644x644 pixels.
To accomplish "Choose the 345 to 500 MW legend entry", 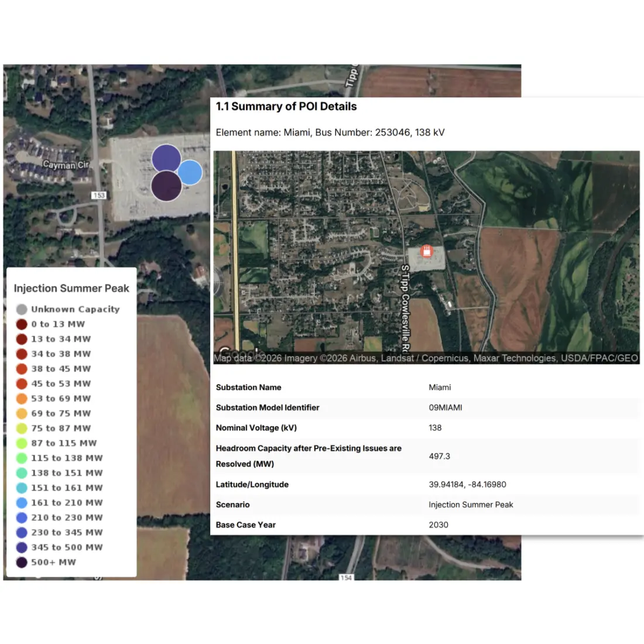I will pos(66,547).
